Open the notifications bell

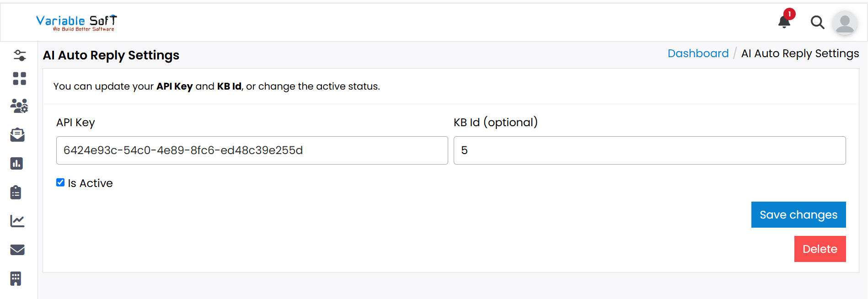[784, 21]
